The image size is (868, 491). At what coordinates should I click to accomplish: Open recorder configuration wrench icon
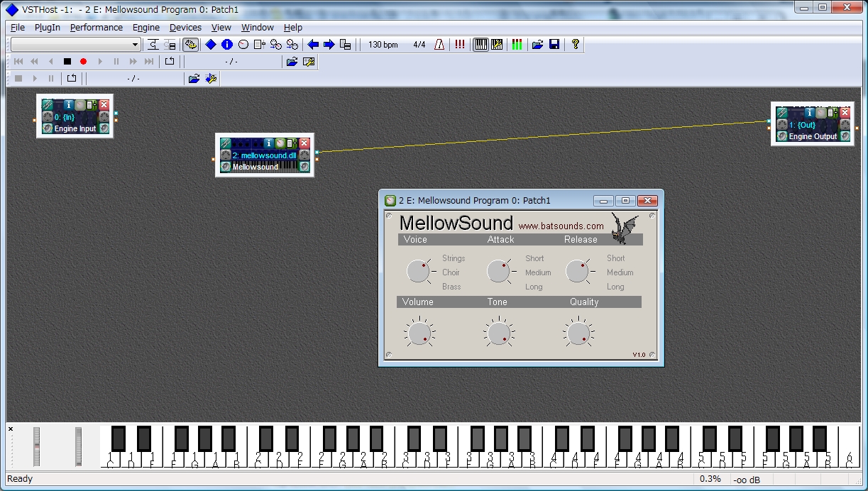click(211, 79)
